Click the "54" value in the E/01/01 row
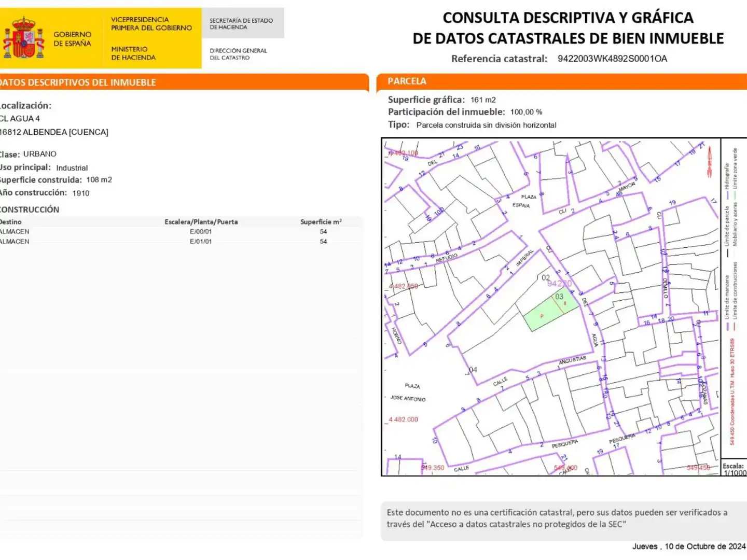The height and width of the screenshot is (560, 747). pos(323,242)
